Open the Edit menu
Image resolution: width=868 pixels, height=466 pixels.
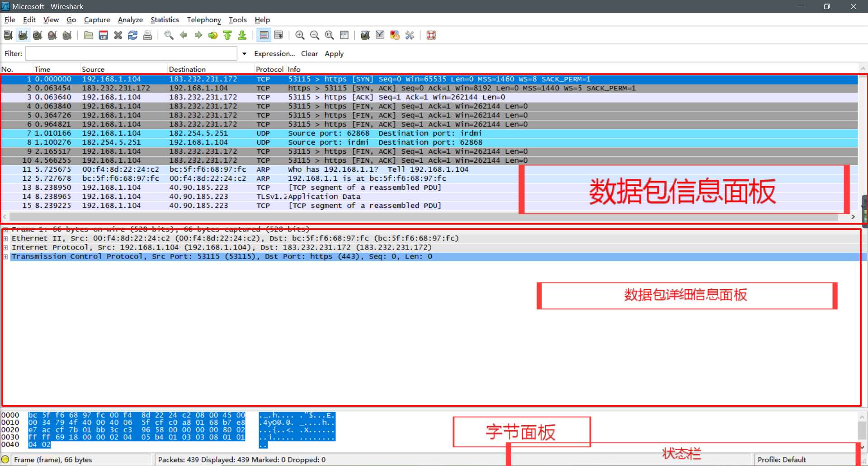[29, 20]
